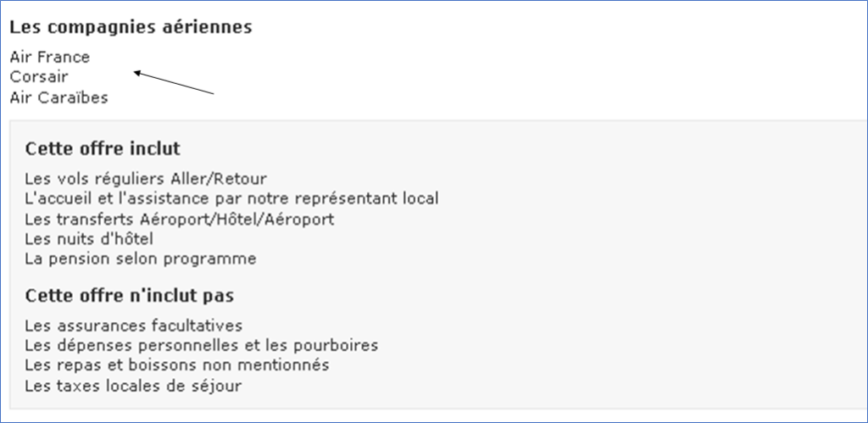Click 'Les transferts Aéroport/Hôtel/Aéroport' line

(180, 220)
